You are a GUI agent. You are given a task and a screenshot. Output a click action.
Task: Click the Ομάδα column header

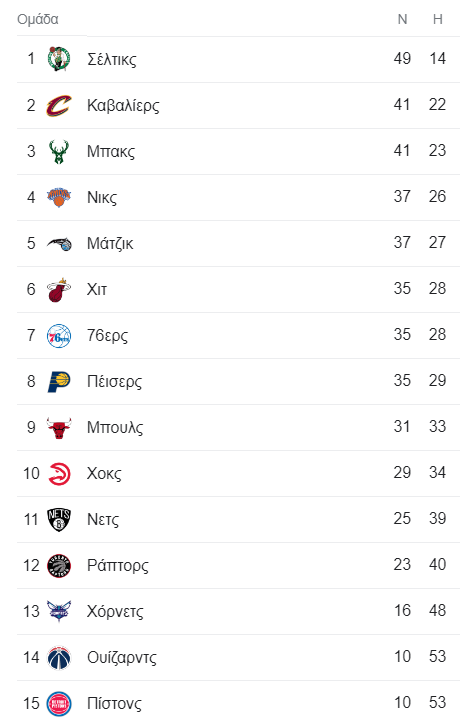pos(38,19)
